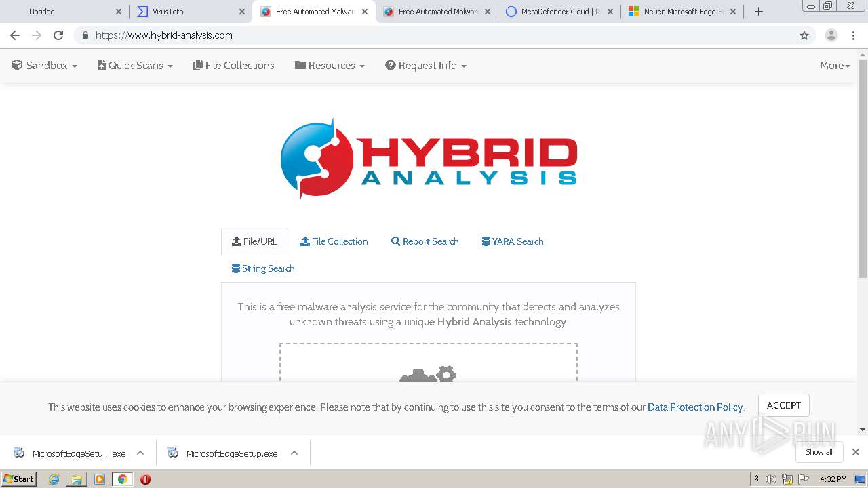Click the page vertical scrollbar

tap(863, 169)
